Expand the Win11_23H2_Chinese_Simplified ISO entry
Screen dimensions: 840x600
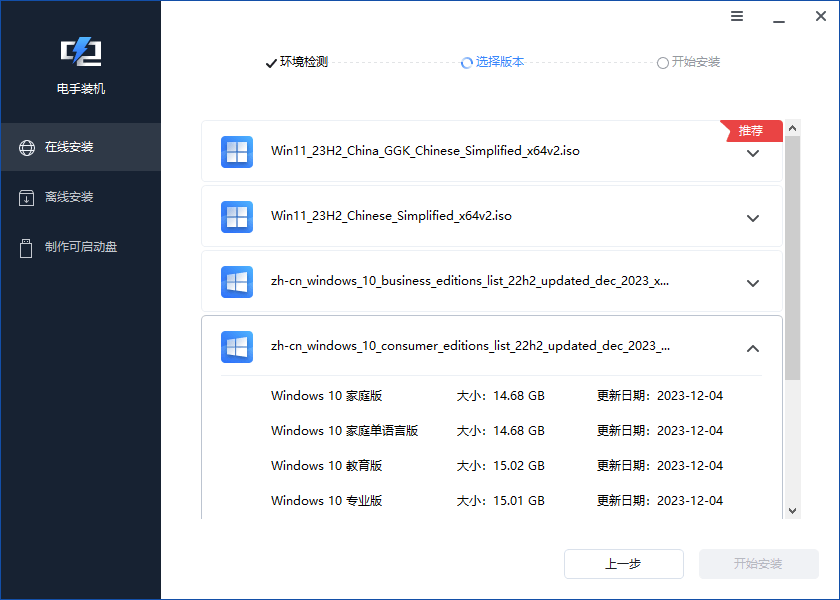click(x=753, y=217)
